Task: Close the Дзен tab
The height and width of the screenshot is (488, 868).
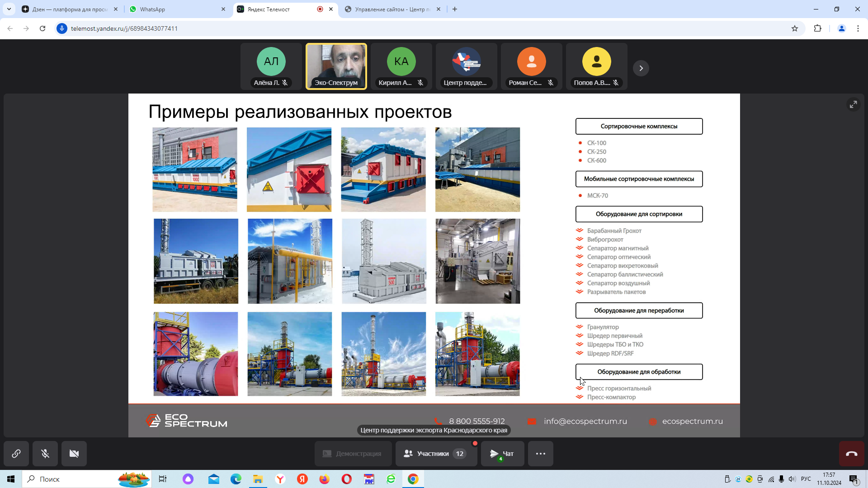Action: pyautogui.click(x=116, y=9)
